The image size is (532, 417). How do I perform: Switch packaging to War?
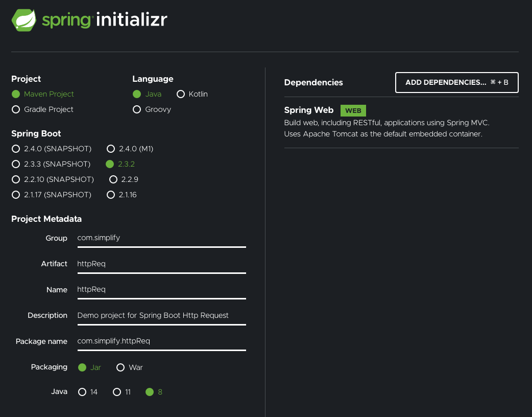pyautogui.click(x=121, y=367)
